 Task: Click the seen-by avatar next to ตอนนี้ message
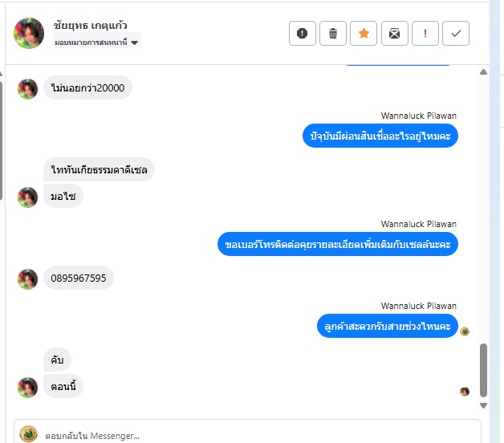click(x=465, y=392)
